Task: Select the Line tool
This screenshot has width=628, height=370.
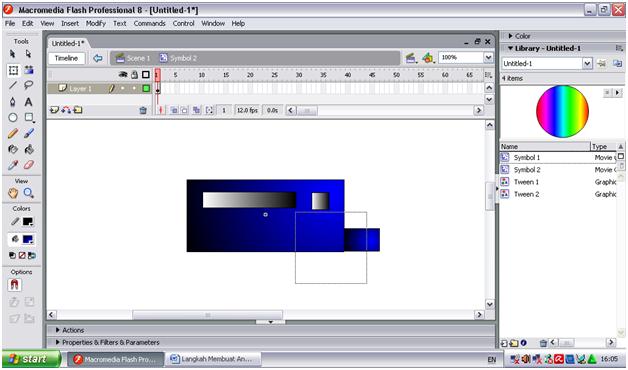Action: 13,85
